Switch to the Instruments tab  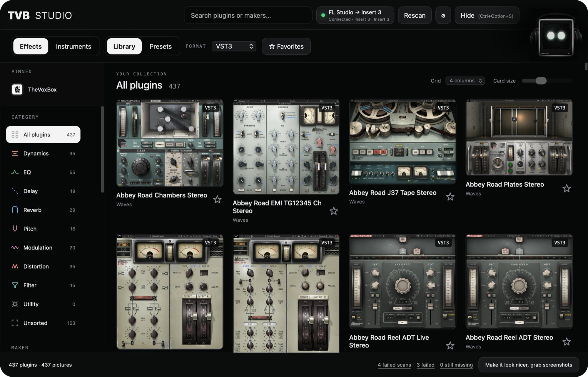[73, 46]
